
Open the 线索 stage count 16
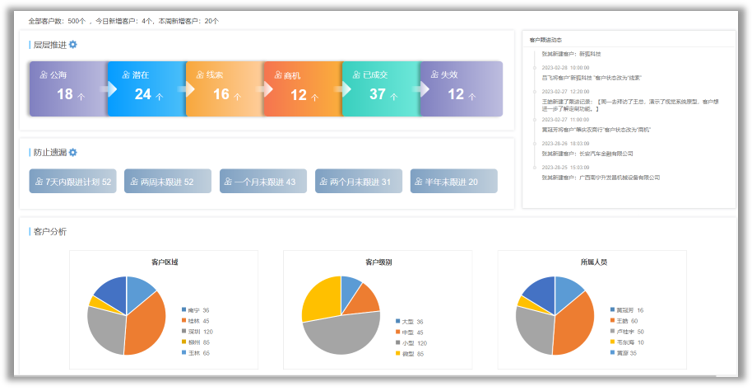pyautogui.click(x=221, y=94)
